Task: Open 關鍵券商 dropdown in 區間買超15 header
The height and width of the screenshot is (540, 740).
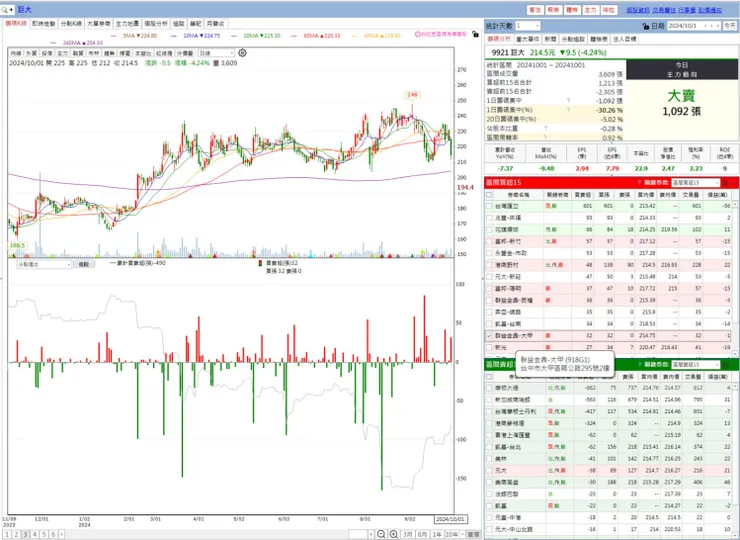Action: pyautogui.click(x=696, y=183)
